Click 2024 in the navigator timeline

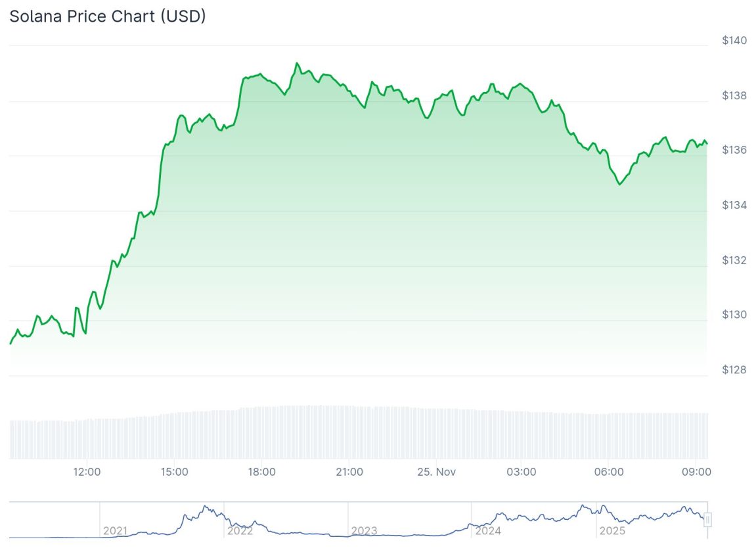(x=488, y=530)
